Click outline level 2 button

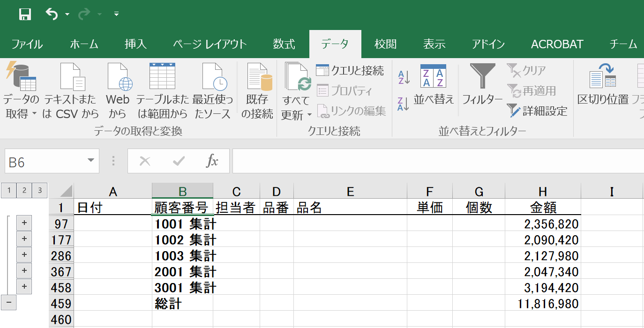[x=24, y=190]
